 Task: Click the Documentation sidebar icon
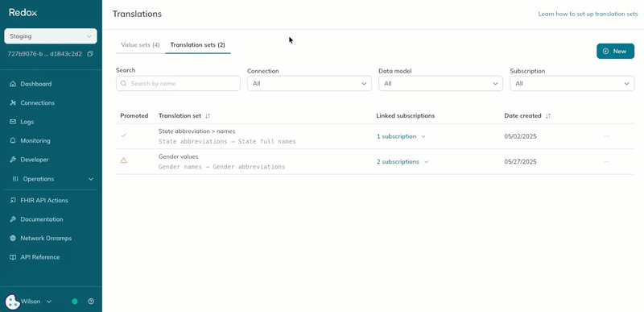coord(13,219)
